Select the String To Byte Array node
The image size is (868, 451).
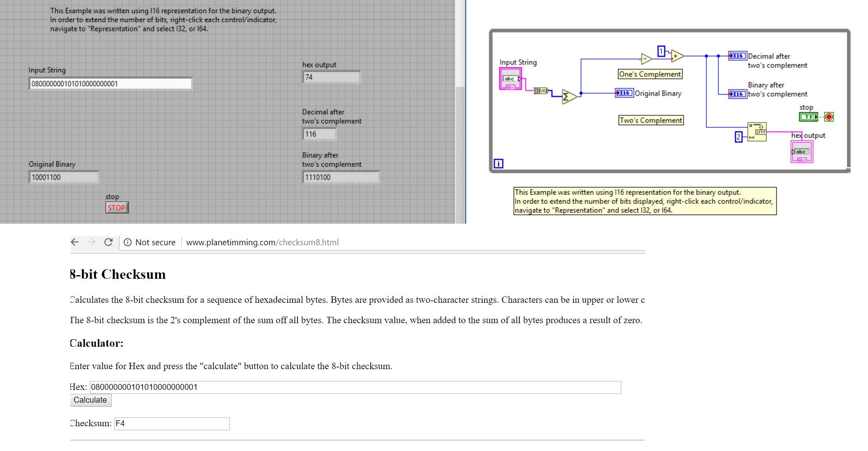[x=541, y=91]
